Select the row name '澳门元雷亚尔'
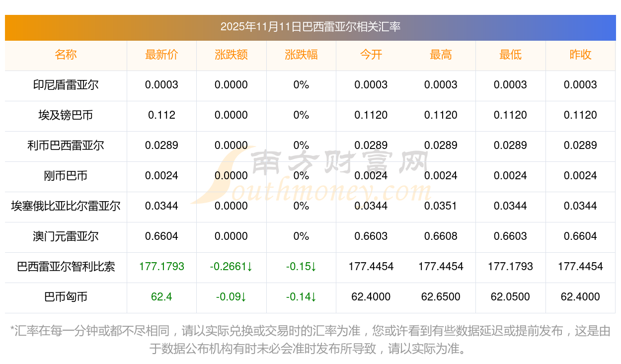 tap(66, 236)
